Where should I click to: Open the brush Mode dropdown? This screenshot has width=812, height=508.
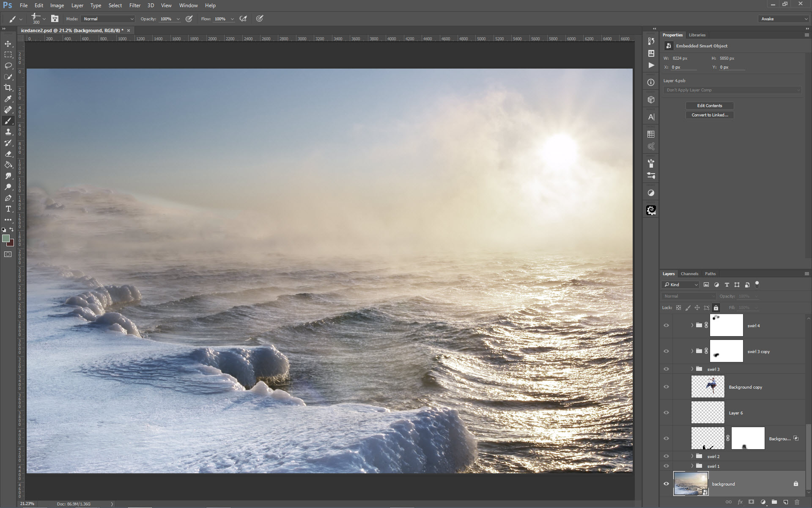(x=108, y=19)
